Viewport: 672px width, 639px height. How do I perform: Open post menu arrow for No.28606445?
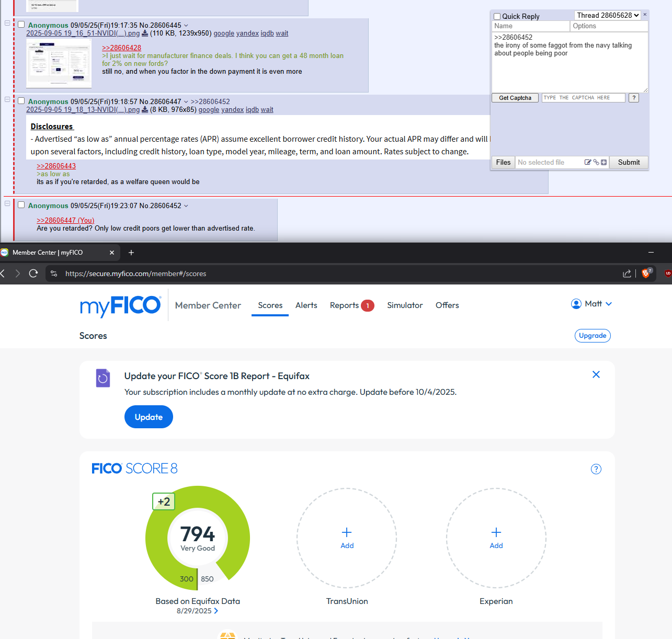tap(186, 26)
